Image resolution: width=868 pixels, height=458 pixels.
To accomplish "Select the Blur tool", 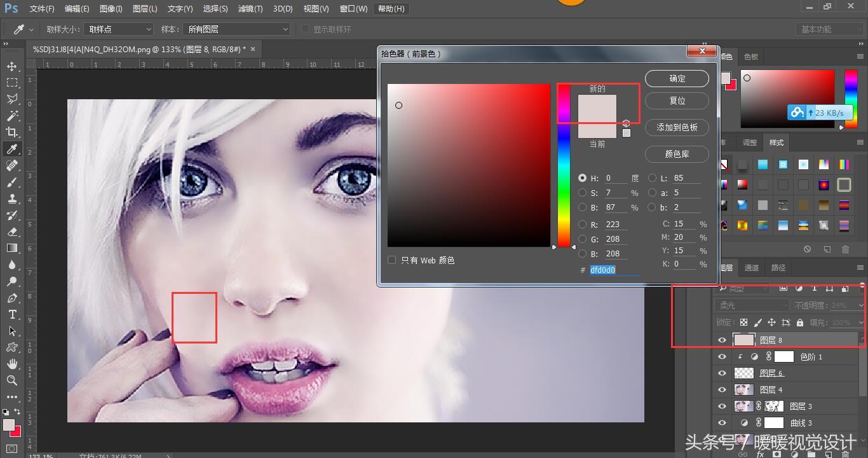I will (x=12, y=265).
